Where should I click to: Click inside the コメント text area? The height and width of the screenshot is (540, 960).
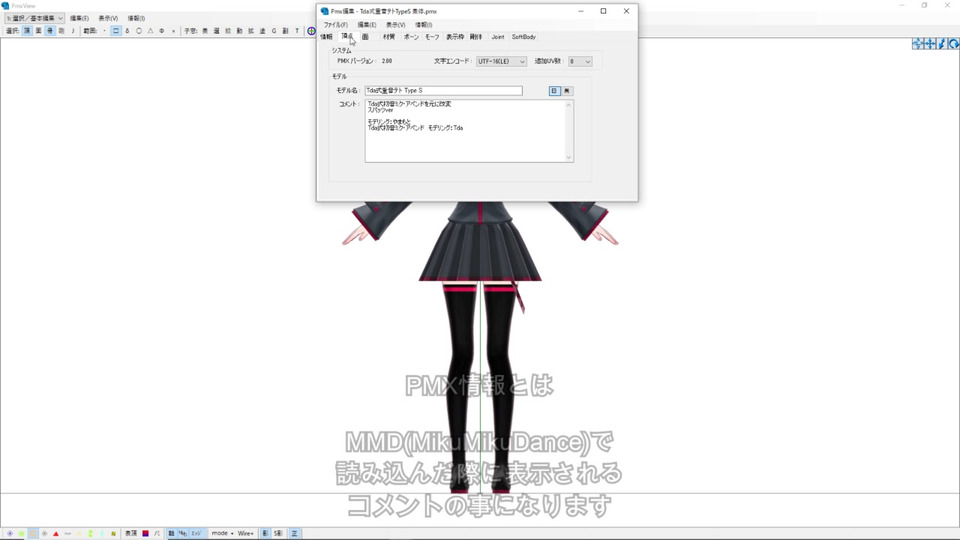[464, 131]
